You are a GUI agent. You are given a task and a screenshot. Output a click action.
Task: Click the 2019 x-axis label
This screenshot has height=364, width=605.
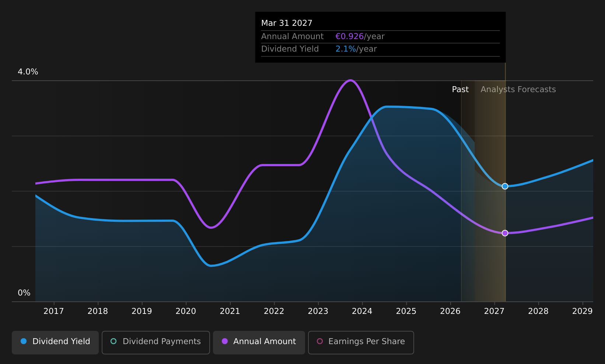[x=142, y=311]
